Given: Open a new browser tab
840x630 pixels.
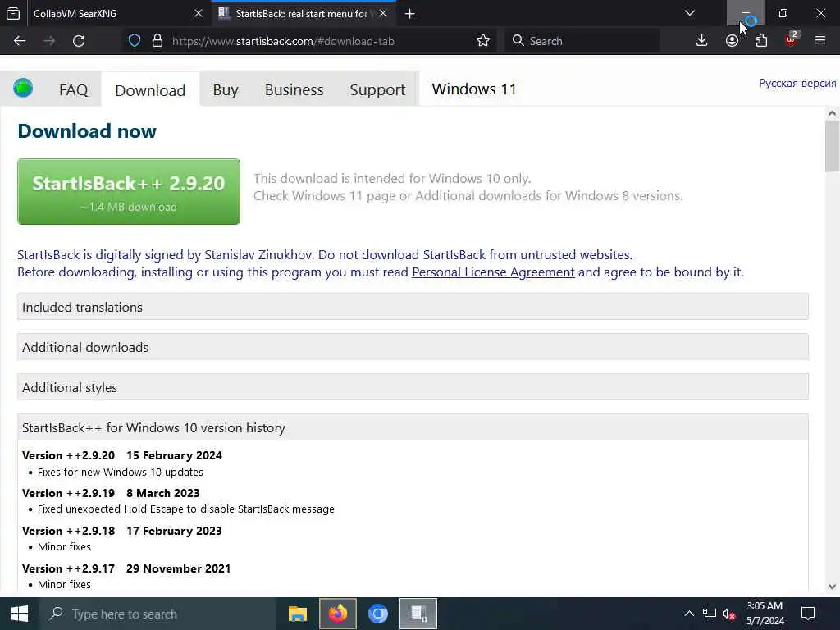Looking at the screenshot, I should pos(410,13).
